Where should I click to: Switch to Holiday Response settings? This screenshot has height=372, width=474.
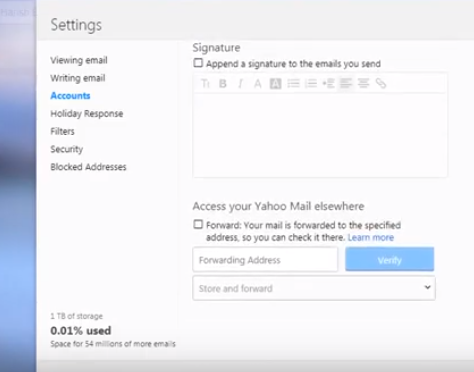click(x=87, y=114)
